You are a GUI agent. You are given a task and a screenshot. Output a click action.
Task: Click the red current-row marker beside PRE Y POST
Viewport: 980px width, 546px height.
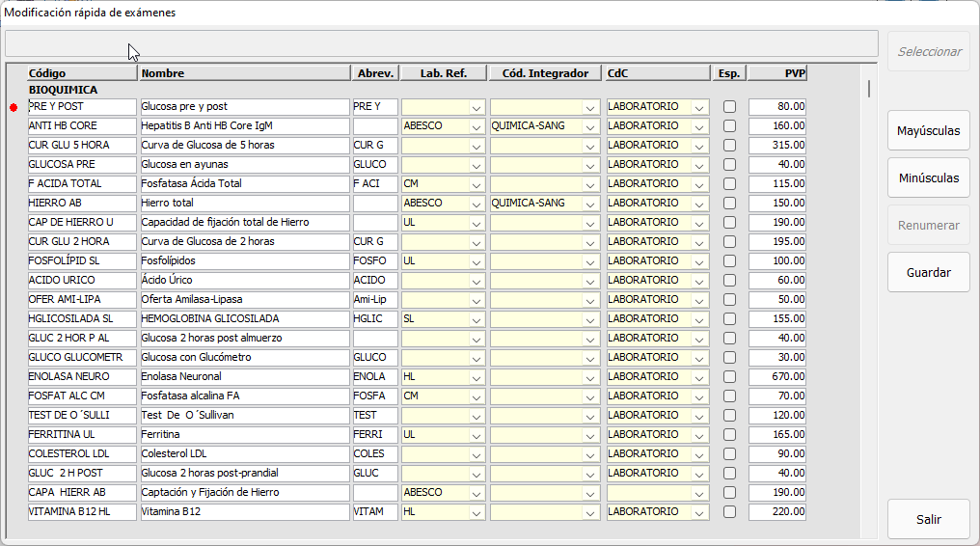point(14,107)
